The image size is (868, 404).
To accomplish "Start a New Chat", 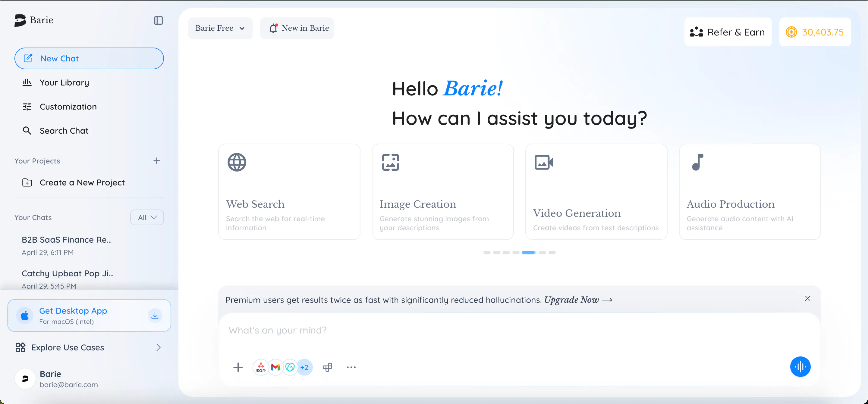I will point(89,58).
